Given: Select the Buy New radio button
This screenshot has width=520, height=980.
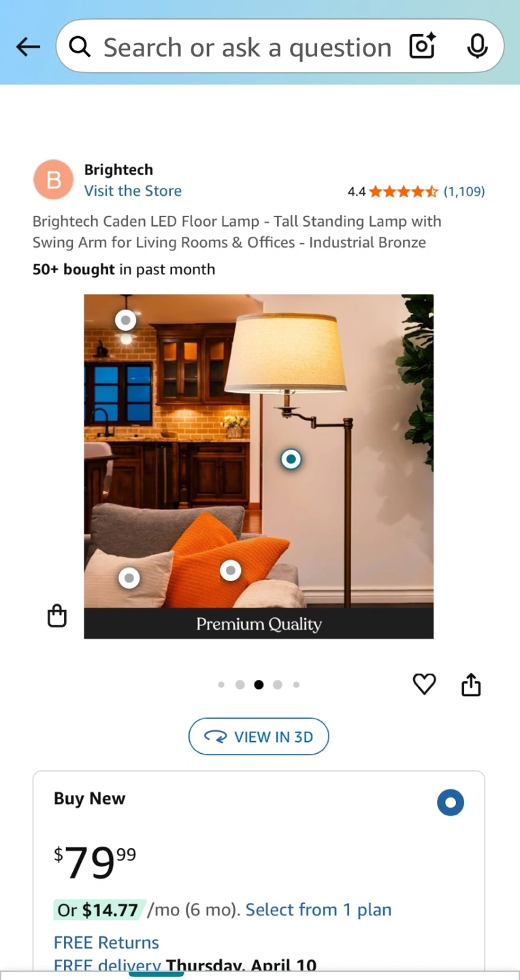Looking at the screenshot, I should (x=451, y=802).
